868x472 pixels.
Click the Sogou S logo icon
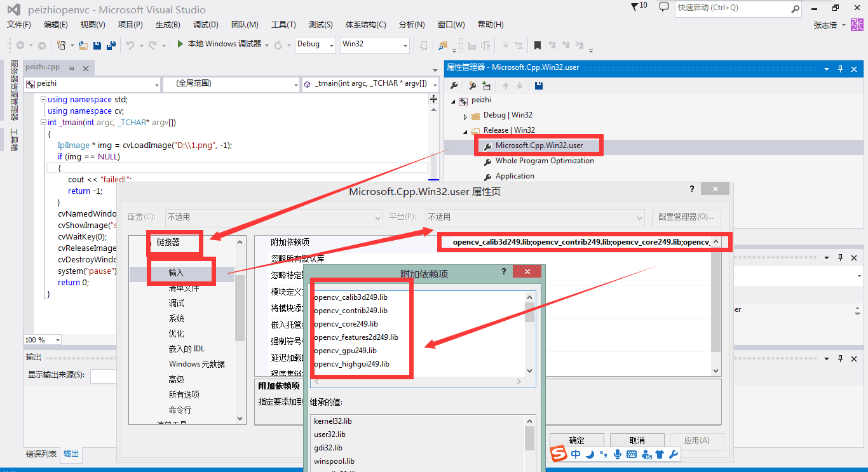pyautogui.click(x=558, y=454)
